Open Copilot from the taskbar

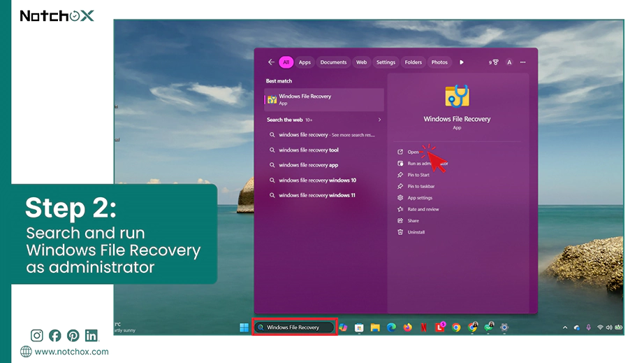(343, 327)
